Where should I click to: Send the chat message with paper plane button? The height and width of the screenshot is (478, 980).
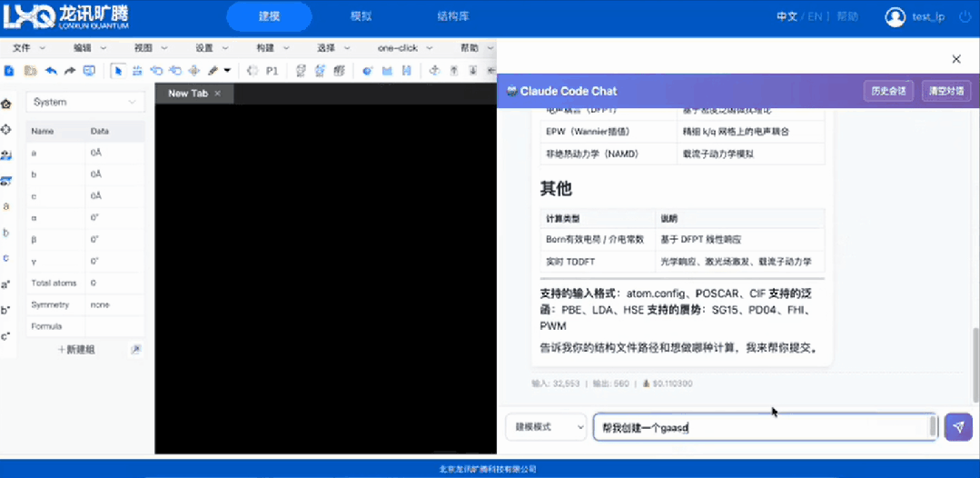click(x=958, y=427)
